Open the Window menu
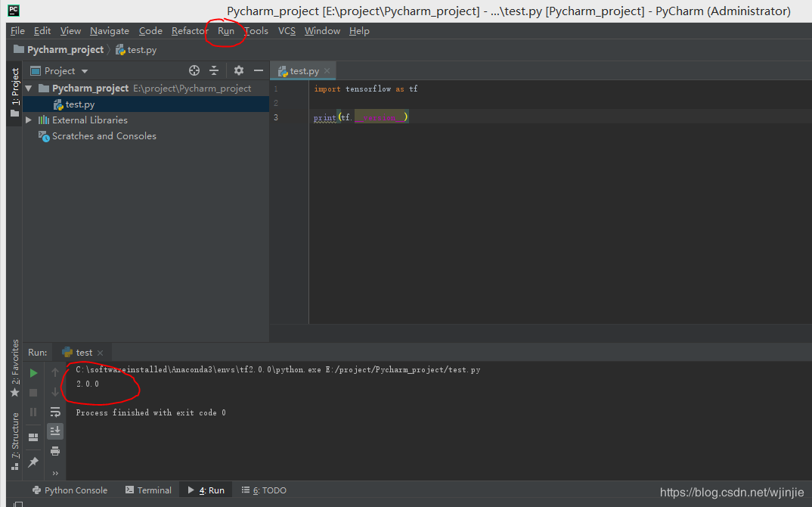 [322, 31]
